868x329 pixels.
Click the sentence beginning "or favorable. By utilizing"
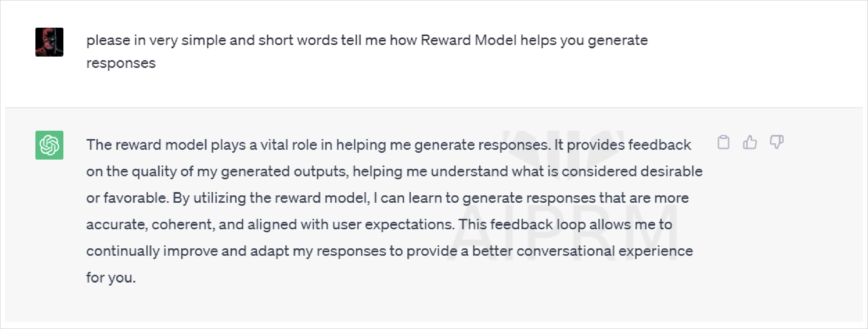tap(387, 198)
